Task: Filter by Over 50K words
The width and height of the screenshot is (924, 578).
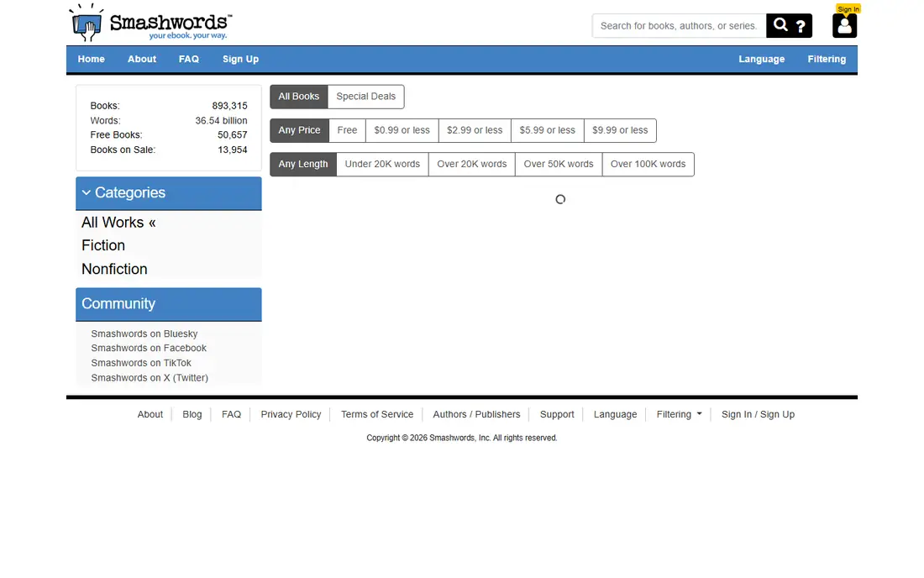Action: click(x=559, y=164)
